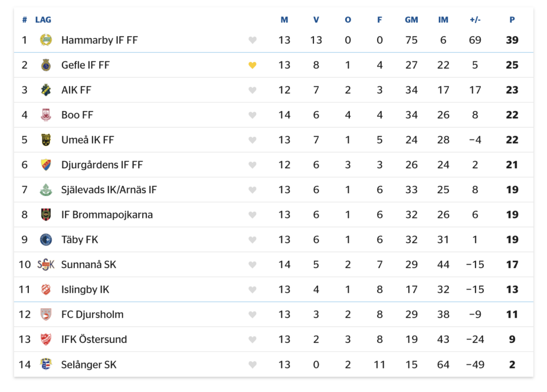
Task: Toggle heart favorite for IF Brommapojkarna
Action: click(x=252, y=215)
